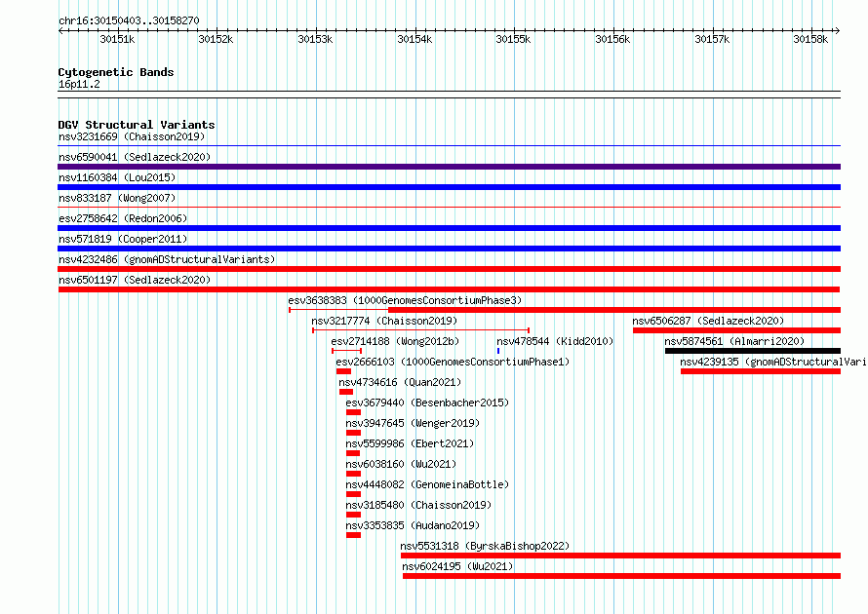The image size is (868, 614).
Task: Select the red block under nsv5599986
Action: click(353, 453)
